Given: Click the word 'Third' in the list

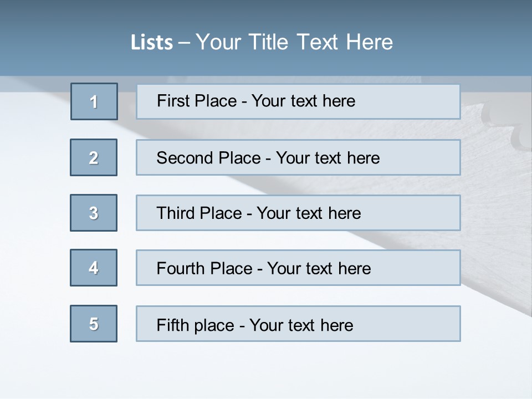Looking at the screenshot, I should pyautogui.click(x=175, y=213).
